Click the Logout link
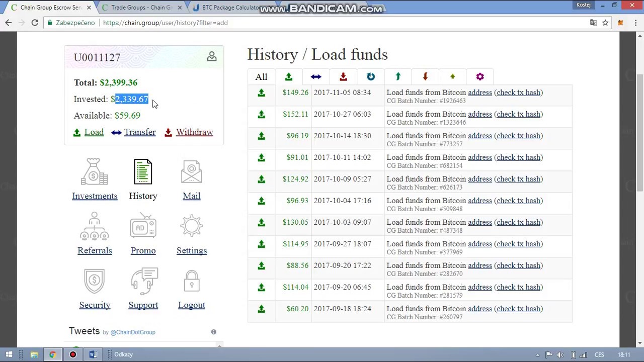The width and height of the screenshot is (644, 362). point(192,305)
